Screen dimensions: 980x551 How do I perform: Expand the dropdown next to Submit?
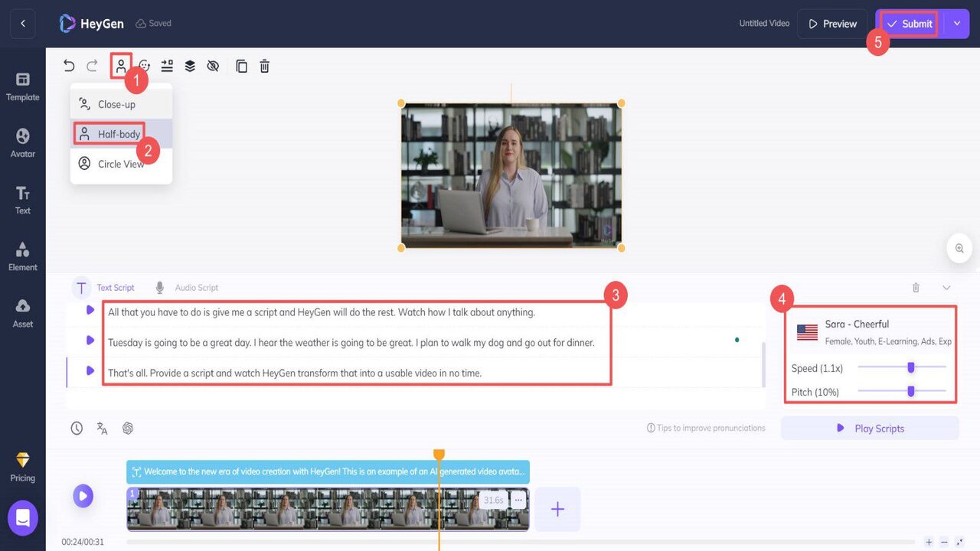(957, 24)
